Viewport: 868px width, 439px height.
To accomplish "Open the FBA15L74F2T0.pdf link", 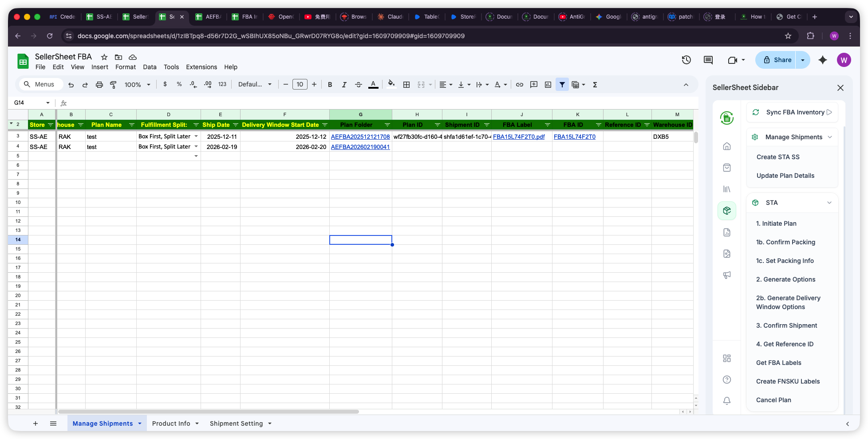I will 518,137.
